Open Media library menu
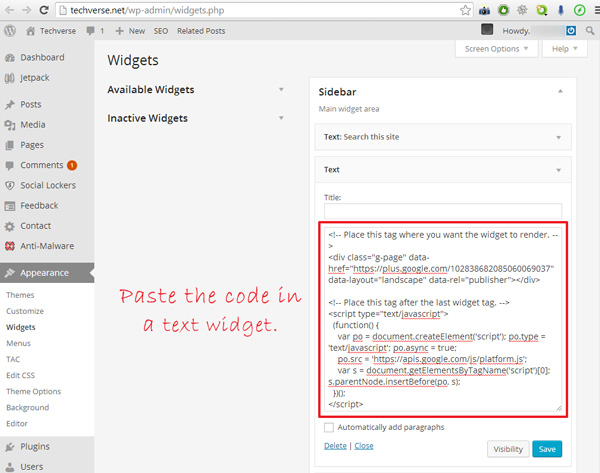Screen dimensions: 600x473 33,125
